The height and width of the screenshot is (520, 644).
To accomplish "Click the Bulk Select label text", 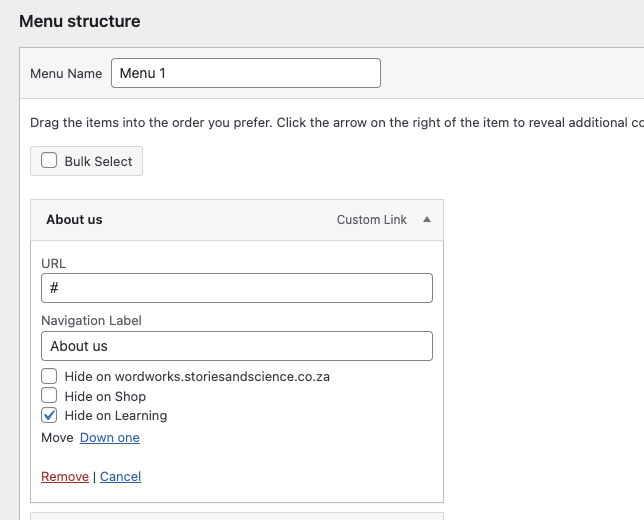I will (x=98, y=161).
